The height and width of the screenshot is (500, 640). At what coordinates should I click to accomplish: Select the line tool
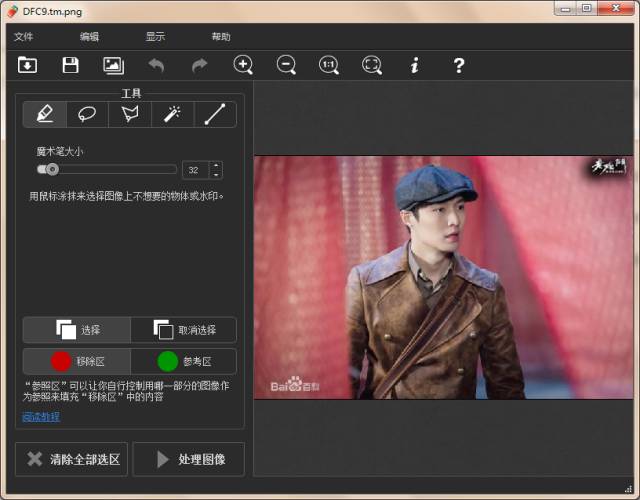point(214,114)
